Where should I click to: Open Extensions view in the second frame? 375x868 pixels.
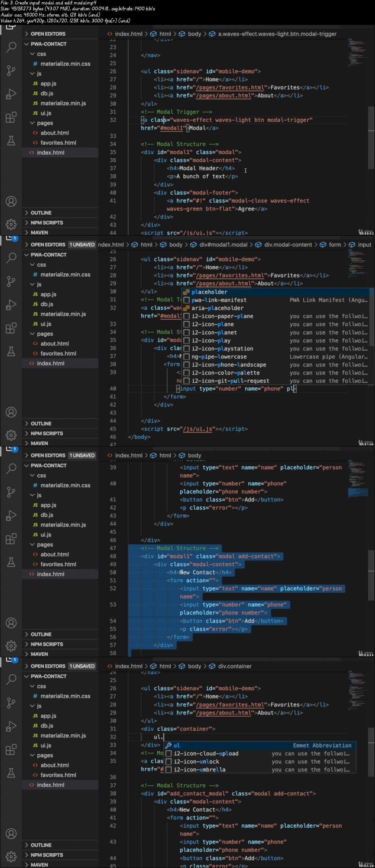[11, 328]
